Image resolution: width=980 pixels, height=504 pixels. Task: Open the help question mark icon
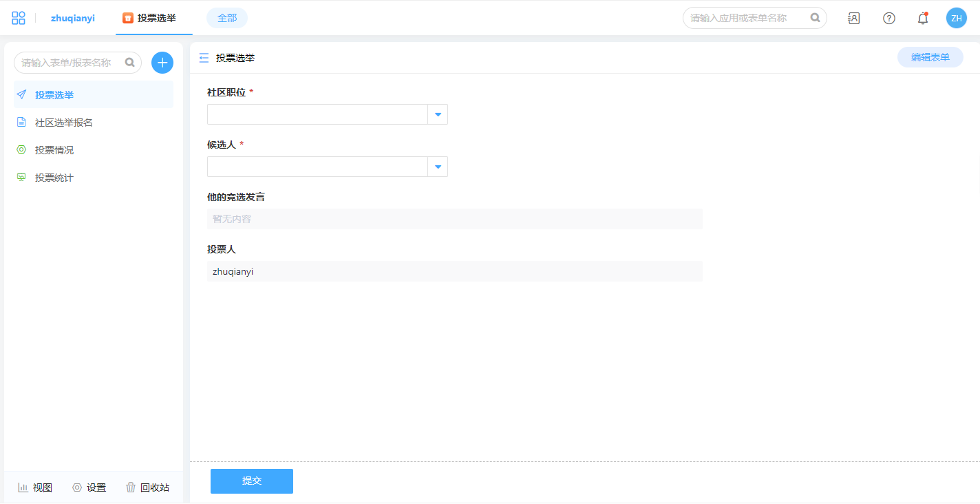click(x=889, y=19)
